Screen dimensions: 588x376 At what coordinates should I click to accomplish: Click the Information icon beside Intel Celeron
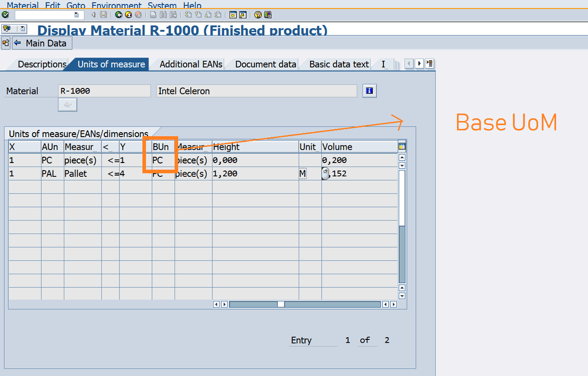[369, 90]
